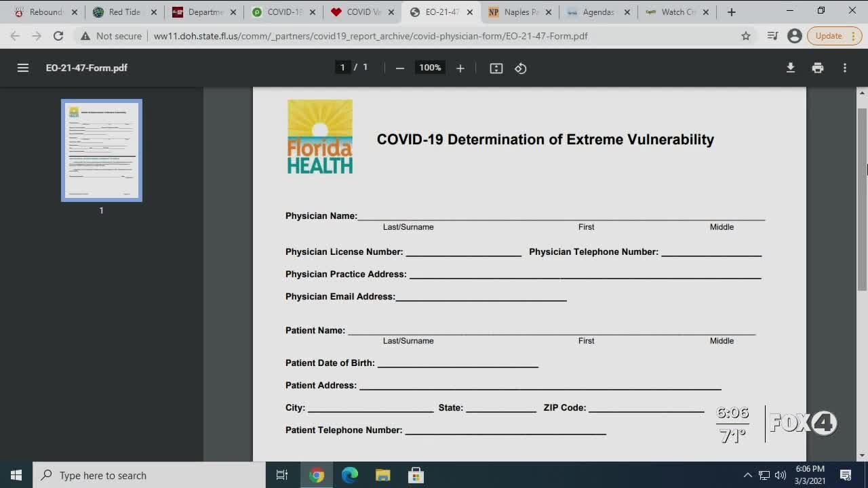868x488 pixels.
Task: Rotate the document counterclockwise
Action: click(521, 68)
